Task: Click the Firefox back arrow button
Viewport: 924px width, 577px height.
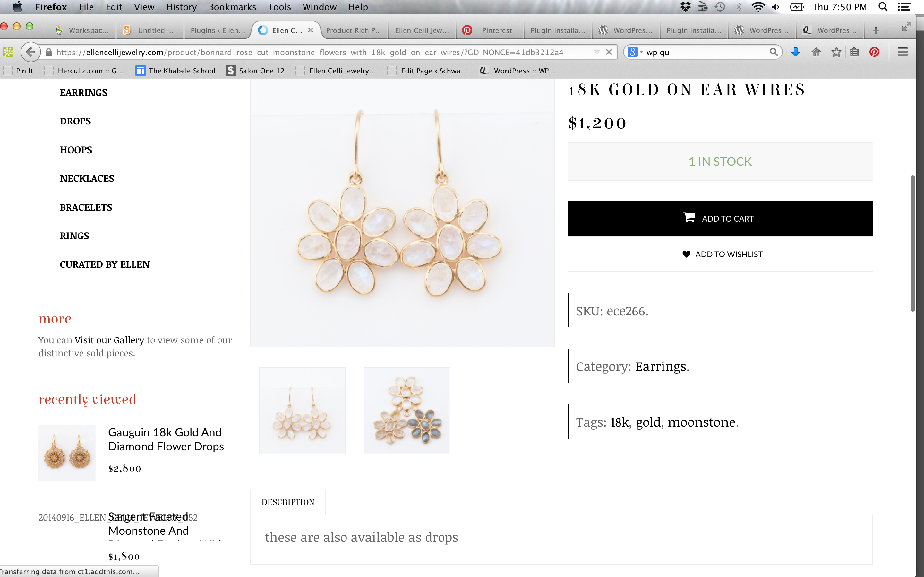Action: click(x=30, y=52)
